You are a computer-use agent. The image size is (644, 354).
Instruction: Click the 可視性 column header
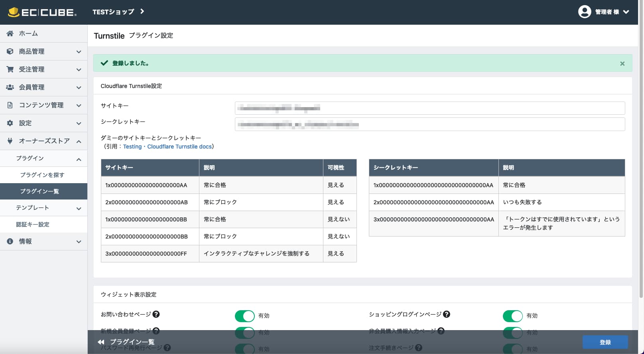coord(340,168)
